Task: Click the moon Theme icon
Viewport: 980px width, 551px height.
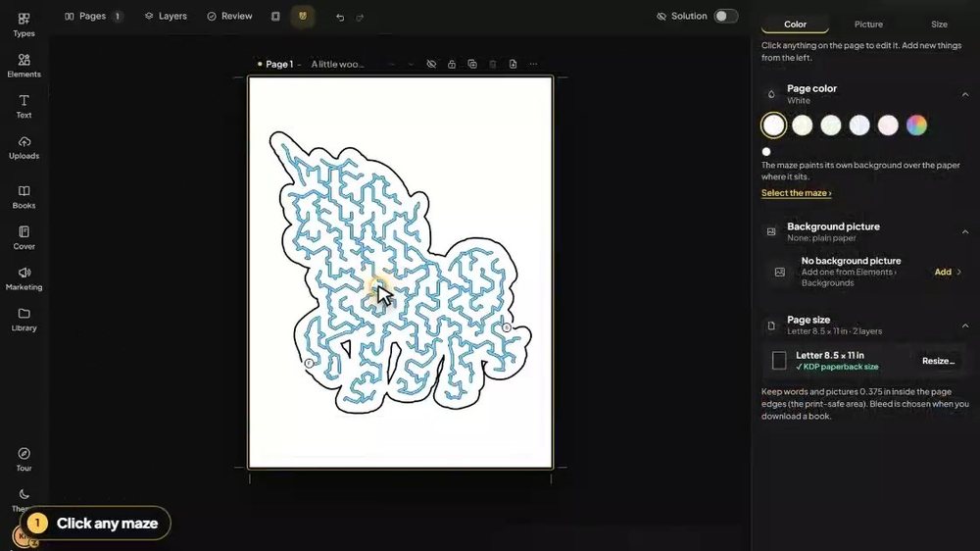Action: (x=24, y=495)
